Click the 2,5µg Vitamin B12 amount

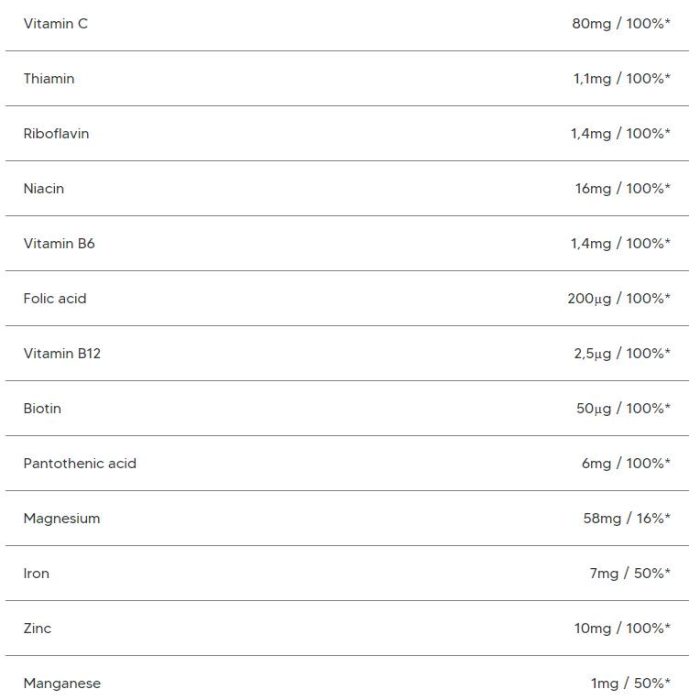click(592, 353)
